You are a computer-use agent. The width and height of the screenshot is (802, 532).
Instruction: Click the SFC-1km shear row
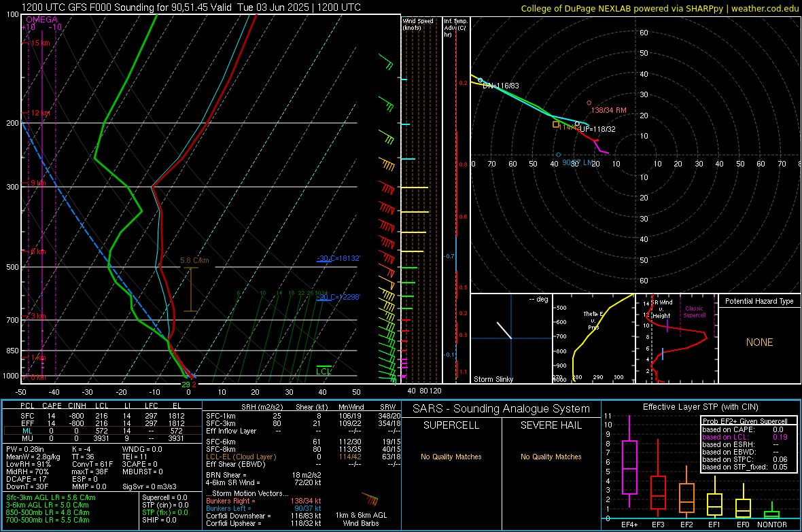(x=303, y=416)
